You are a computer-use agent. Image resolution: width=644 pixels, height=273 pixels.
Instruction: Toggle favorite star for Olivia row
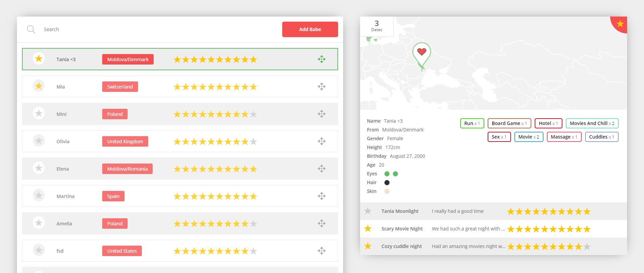[x=39, y=141]
